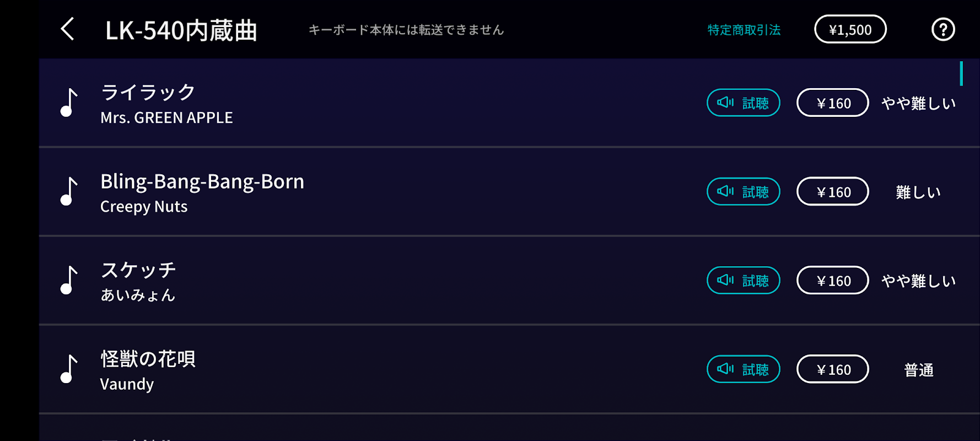The width and height of the screenshot is (980, 441).
Task: Buy 怪獣の花唄 with ¥160 button
Action: point(832,369)
